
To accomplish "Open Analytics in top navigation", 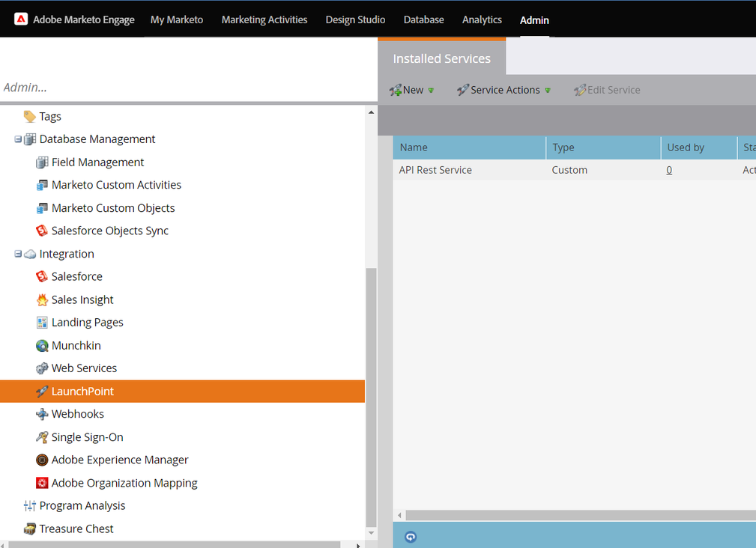I will point(482,19).
